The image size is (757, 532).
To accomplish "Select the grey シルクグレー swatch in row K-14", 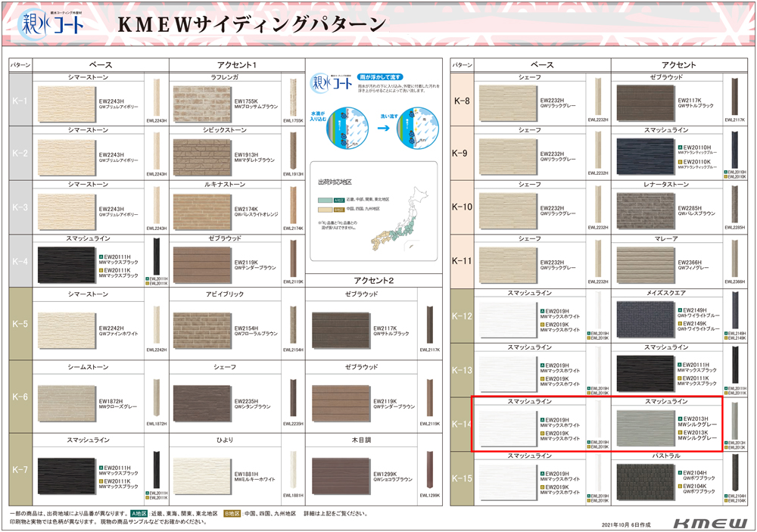I will click(x=646, y=428).
